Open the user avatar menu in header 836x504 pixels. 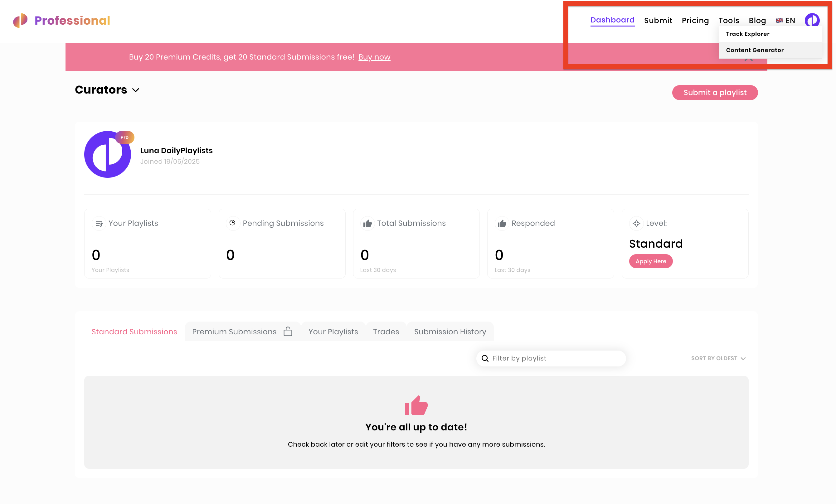point(812,20)
